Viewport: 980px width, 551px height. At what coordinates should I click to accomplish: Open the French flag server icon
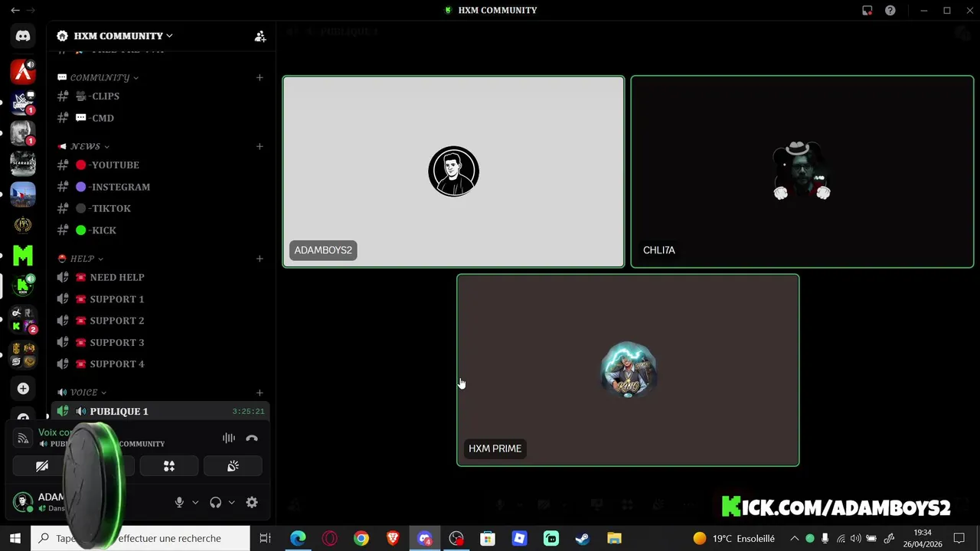(23, 194)
